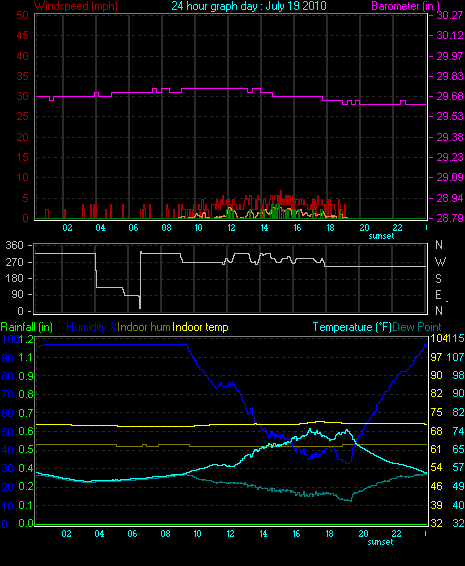Viewport: 465px width, 566px height.
Task: Click the green 'Rainfall (in)' legend label
Action: 27,327
